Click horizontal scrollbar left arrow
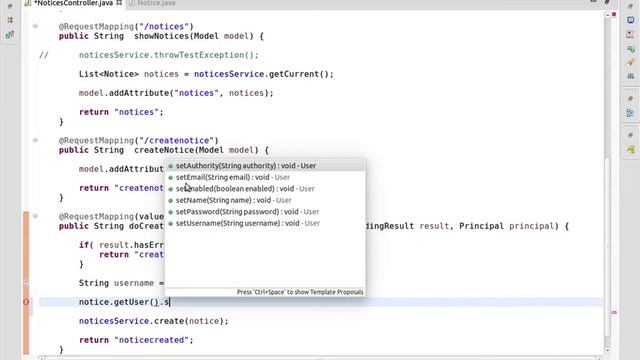 tap(41, 358)
